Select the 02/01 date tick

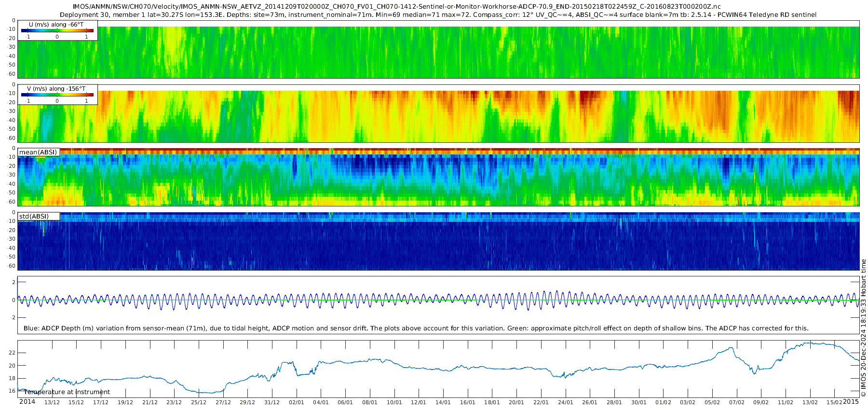tap(297, 403)
